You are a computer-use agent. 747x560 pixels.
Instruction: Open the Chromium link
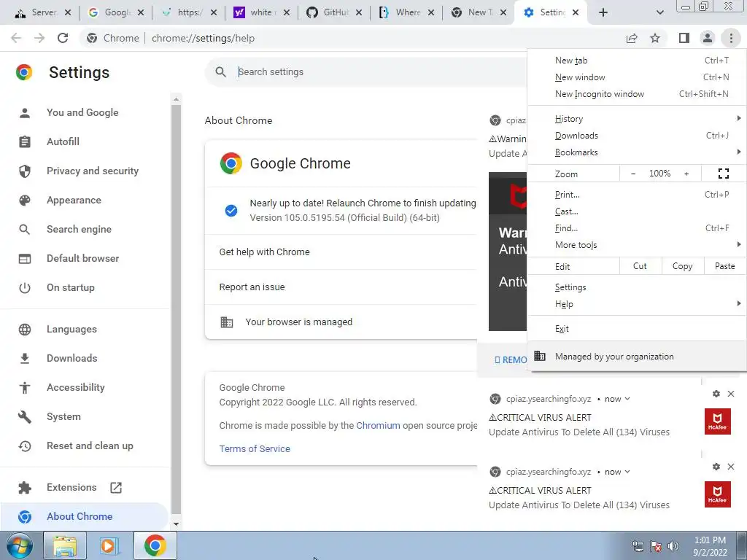pyautogui.click(x=378, y=425)
